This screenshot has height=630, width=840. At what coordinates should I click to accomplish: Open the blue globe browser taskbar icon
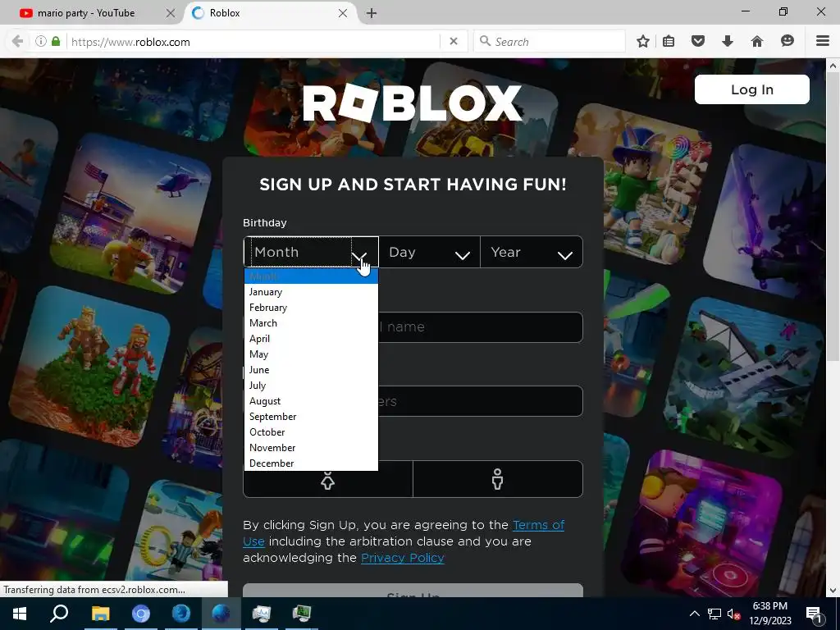click(181, 614)
